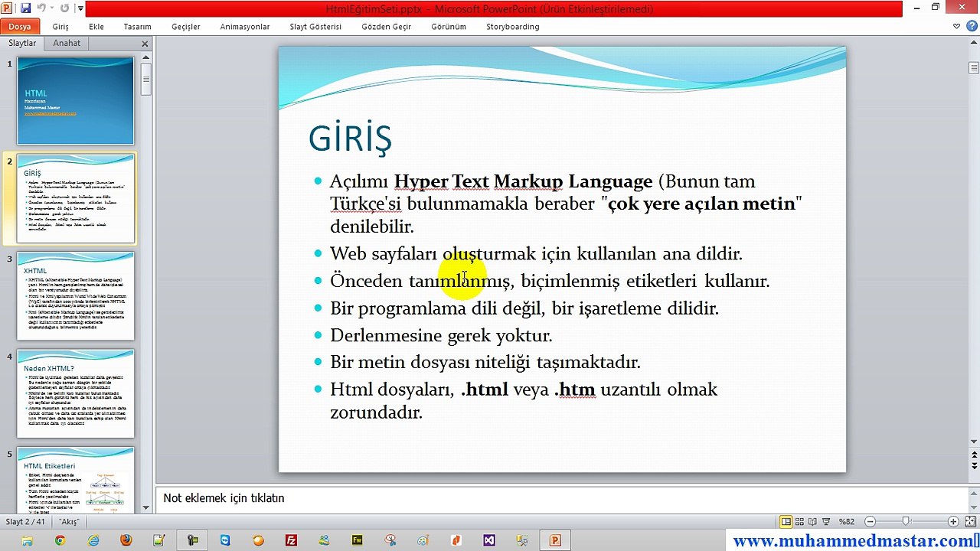Switch to Slide Sorter view icon
The image size is (980, 551).
800,522
